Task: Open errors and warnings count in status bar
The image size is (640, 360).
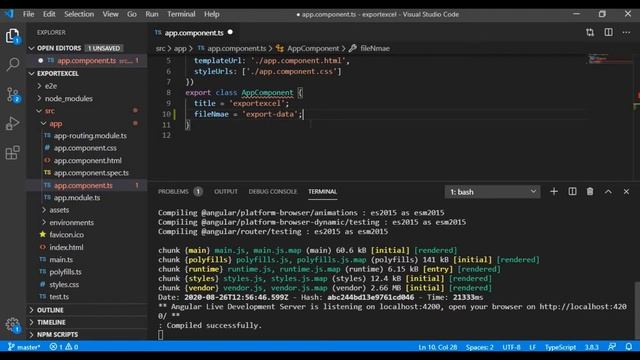Action: (64, 347)
